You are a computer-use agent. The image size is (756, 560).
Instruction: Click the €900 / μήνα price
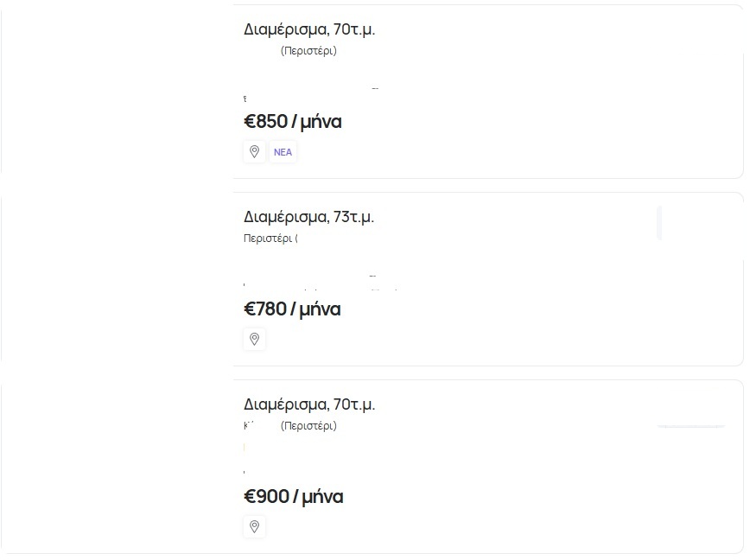tap(294, 497)
